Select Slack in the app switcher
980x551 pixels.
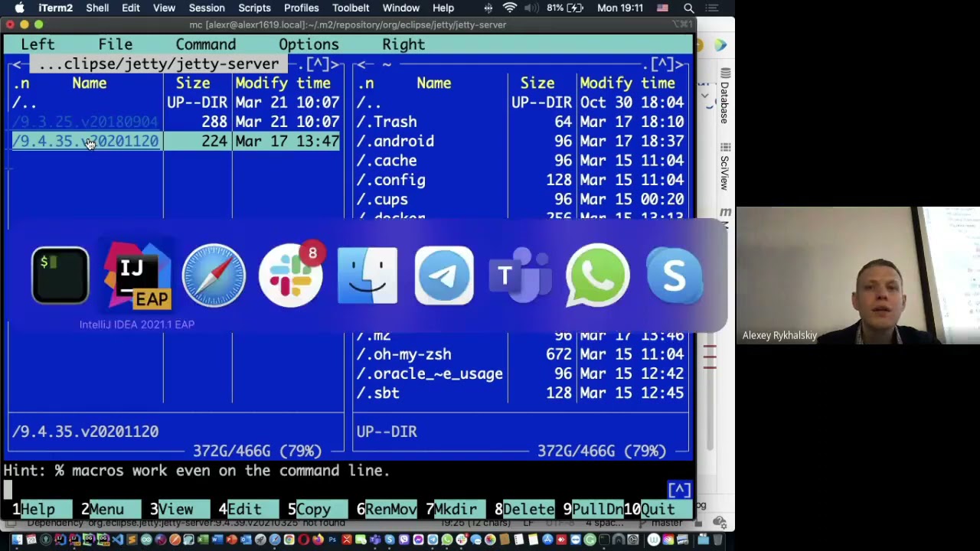[291, 275]
